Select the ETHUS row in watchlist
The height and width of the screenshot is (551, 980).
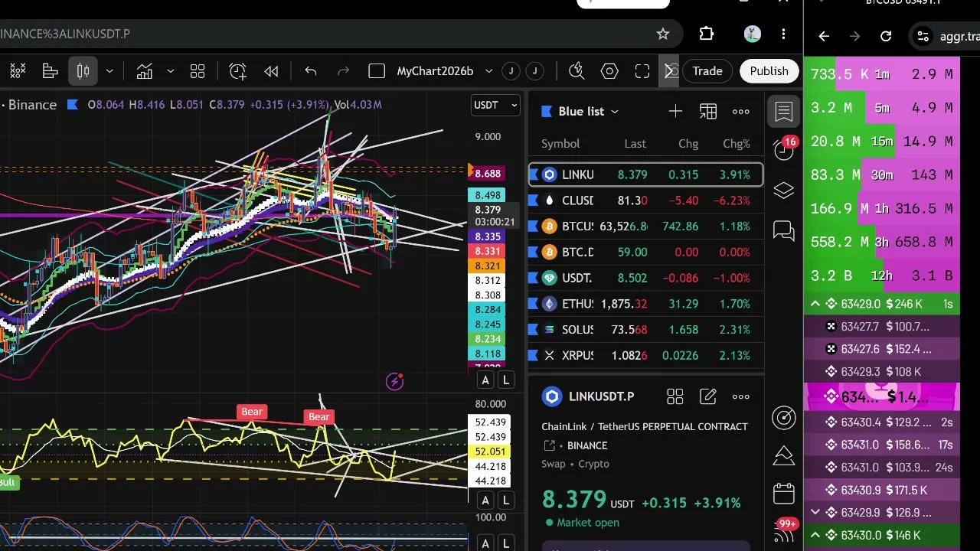pyautogui.click(x=646, y=304)
